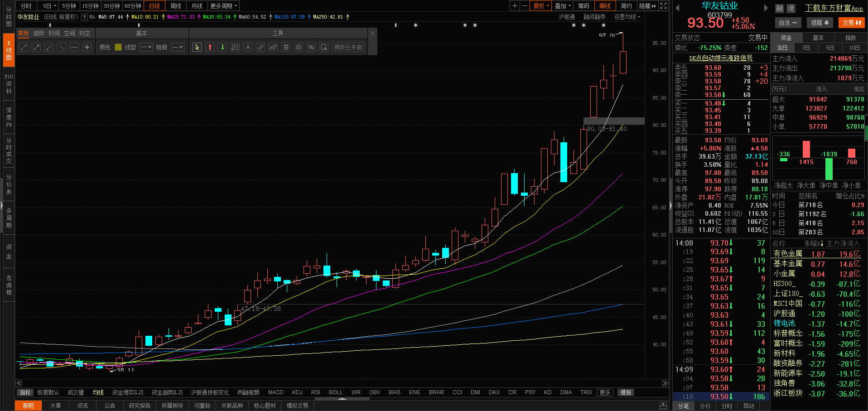Go to next stock arrow
The width and height of the screenshot is (868, 411).
(x=766, y=8)
